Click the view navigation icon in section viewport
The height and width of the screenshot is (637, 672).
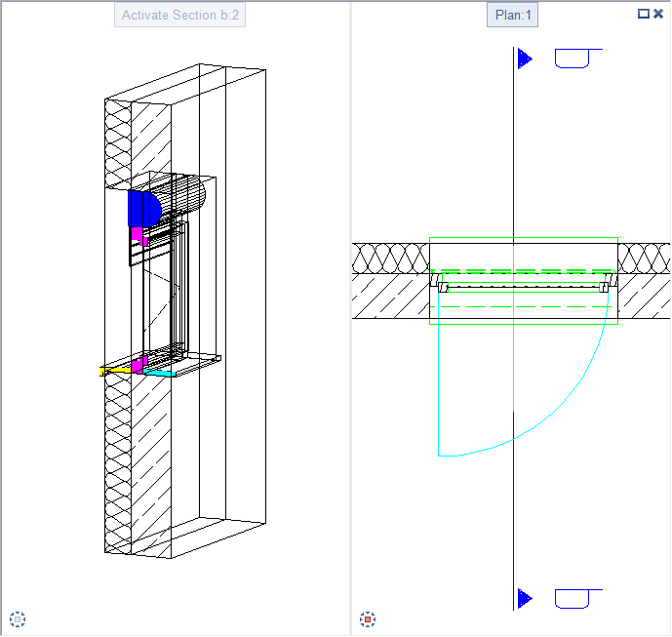point(18,619)
